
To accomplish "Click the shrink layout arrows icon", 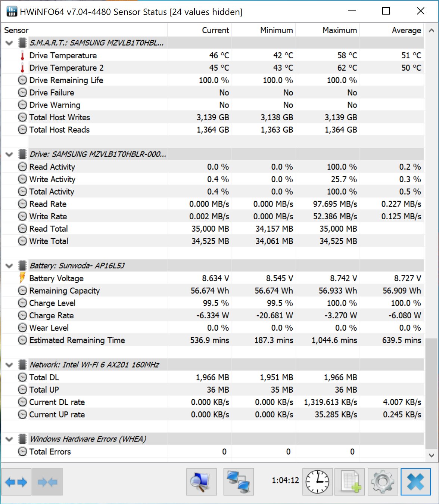I will click(47, 482).
